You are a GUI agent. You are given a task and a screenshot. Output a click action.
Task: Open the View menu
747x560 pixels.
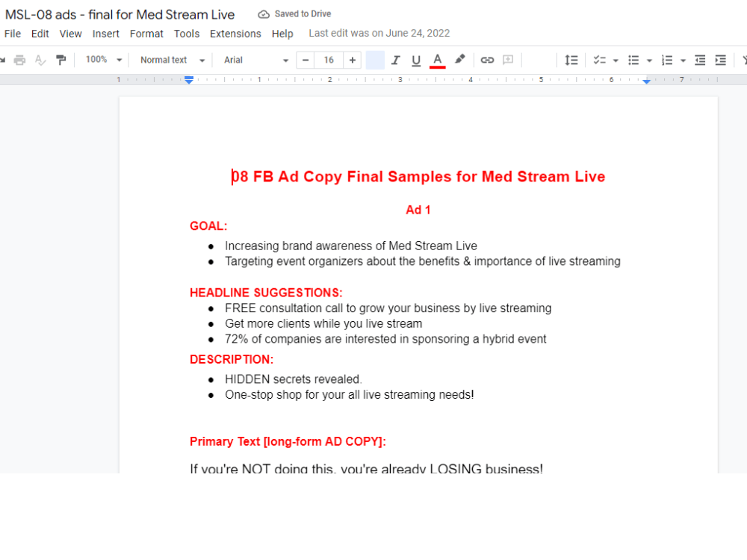[70, 34]
